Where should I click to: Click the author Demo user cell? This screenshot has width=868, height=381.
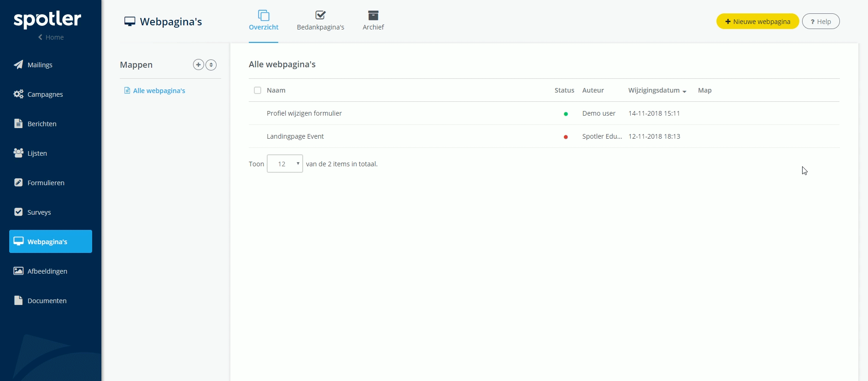598,113
